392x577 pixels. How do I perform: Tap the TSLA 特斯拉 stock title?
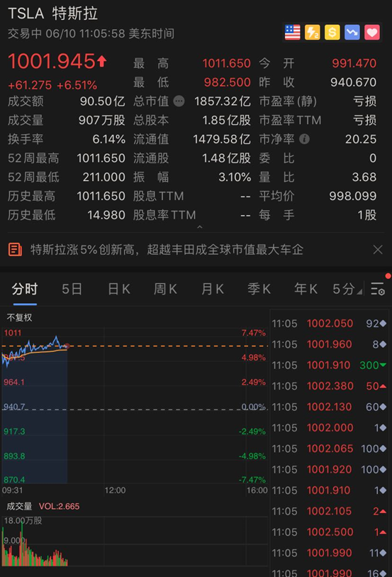pos(52,13)
